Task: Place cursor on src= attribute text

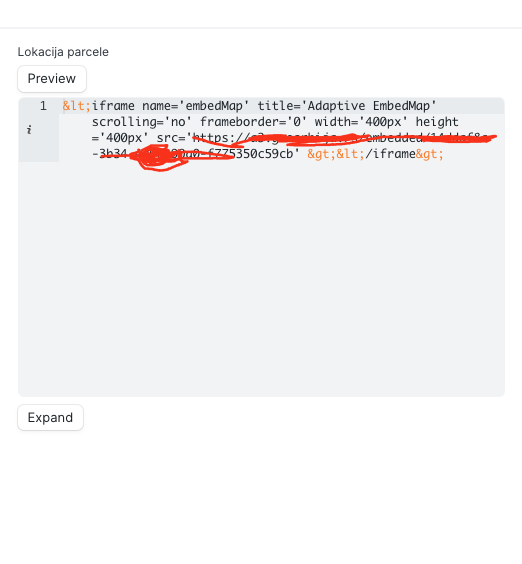Action: coord(171,137)
